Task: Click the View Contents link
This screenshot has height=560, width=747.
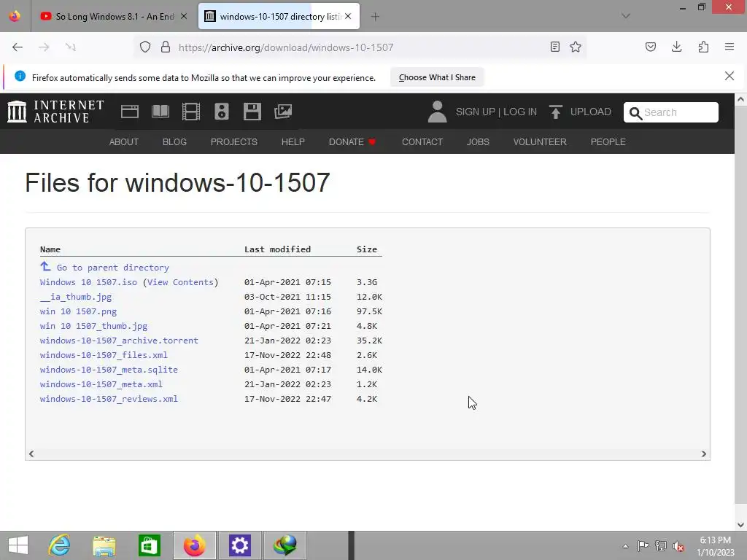Action: [x=181, y=282]
